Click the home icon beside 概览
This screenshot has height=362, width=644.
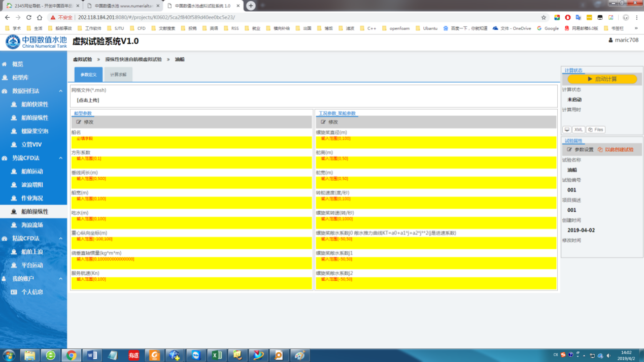(5, 64)
